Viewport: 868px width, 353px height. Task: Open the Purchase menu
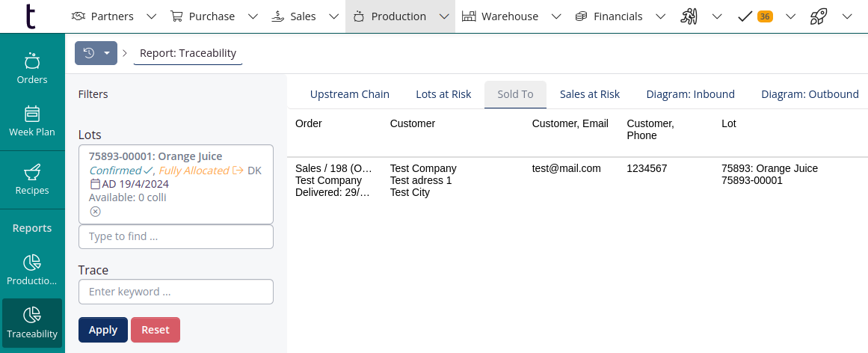202,16
